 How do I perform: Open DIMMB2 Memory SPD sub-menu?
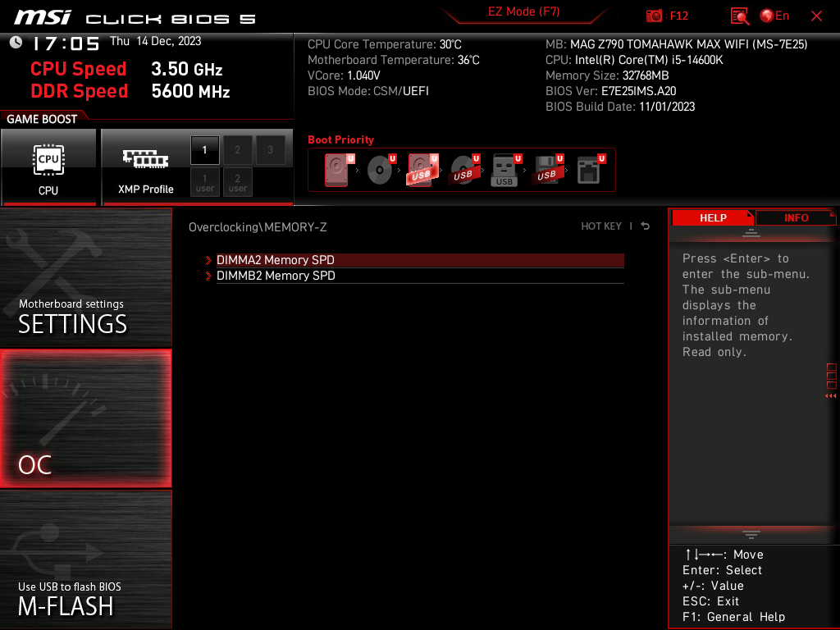point(420,276)
